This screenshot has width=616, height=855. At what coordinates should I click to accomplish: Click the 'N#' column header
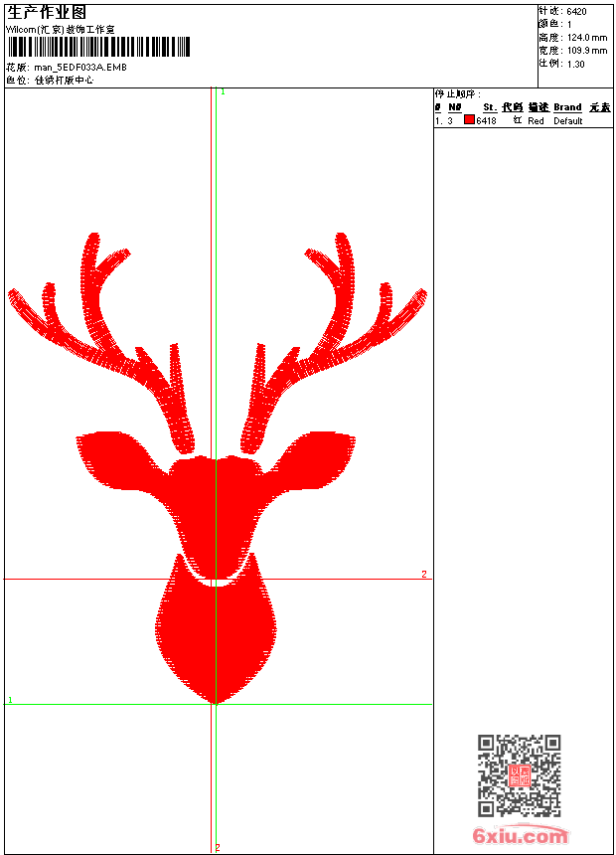click(x=455, y=107)
